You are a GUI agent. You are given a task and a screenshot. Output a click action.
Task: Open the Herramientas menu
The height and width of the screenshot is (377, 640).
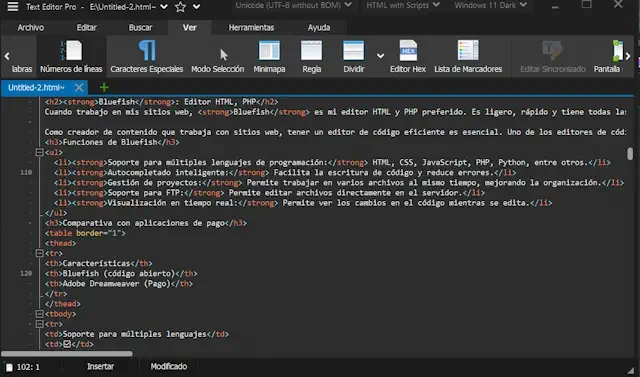251,28
